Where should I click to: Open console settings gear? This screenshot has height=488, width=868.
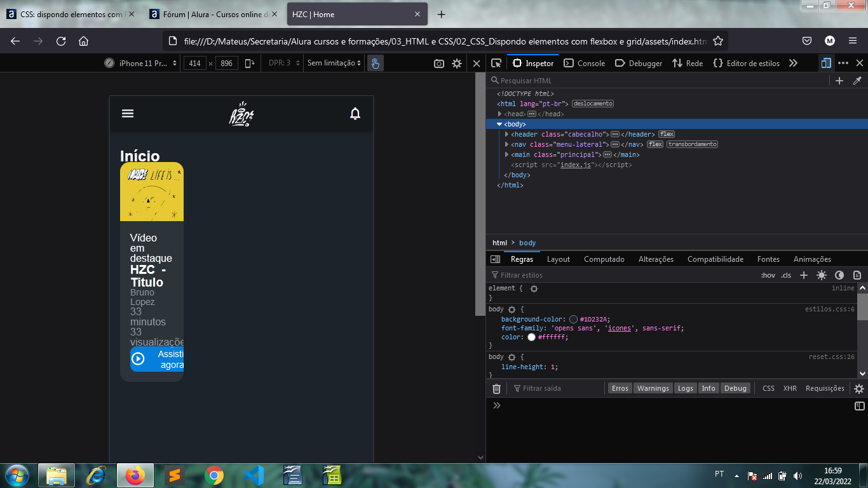tap(859, 388)
